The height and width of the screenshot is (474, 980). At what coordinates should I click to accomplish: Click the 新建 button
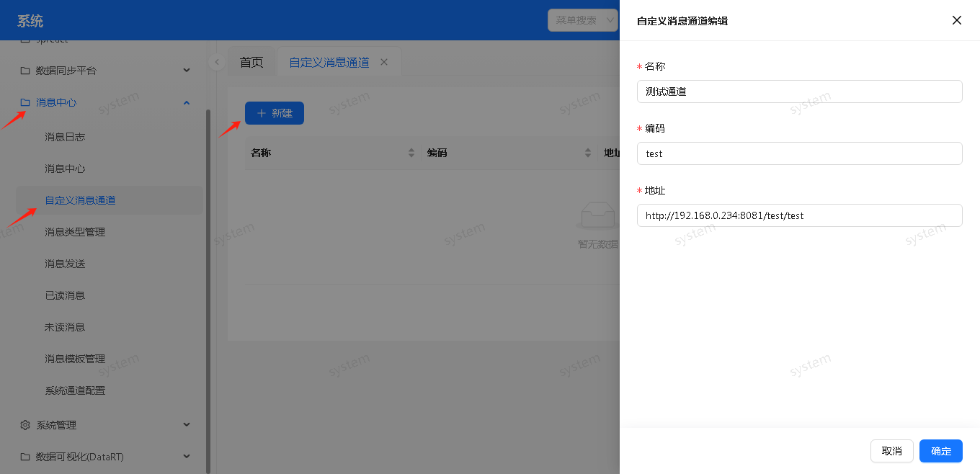pyautogui.click(x=275, y=113)
